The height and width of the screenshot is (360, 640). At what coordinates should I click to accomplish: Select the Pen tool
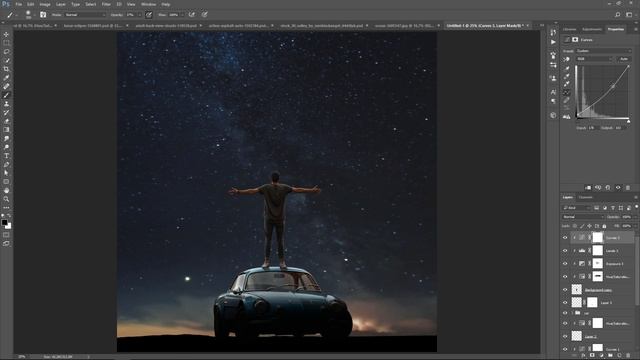(x=6, y=164)
